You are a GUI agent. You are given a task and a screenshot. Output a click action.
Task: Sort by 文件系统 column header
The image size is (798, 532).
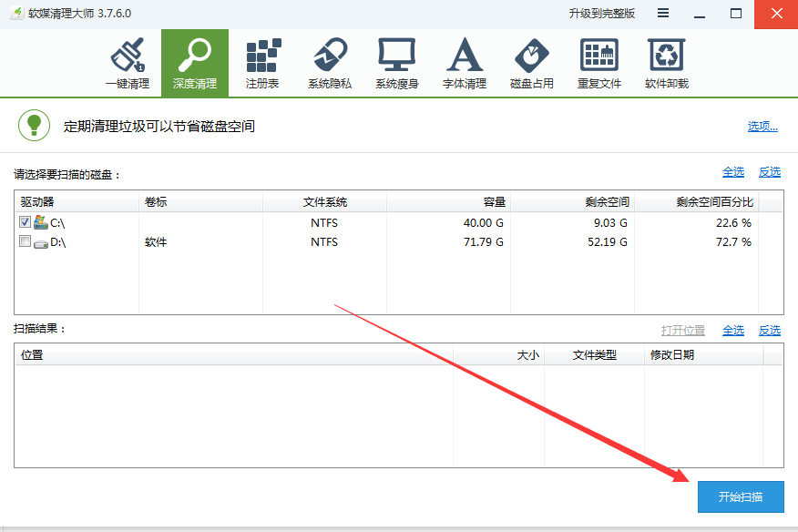[324, 202]
